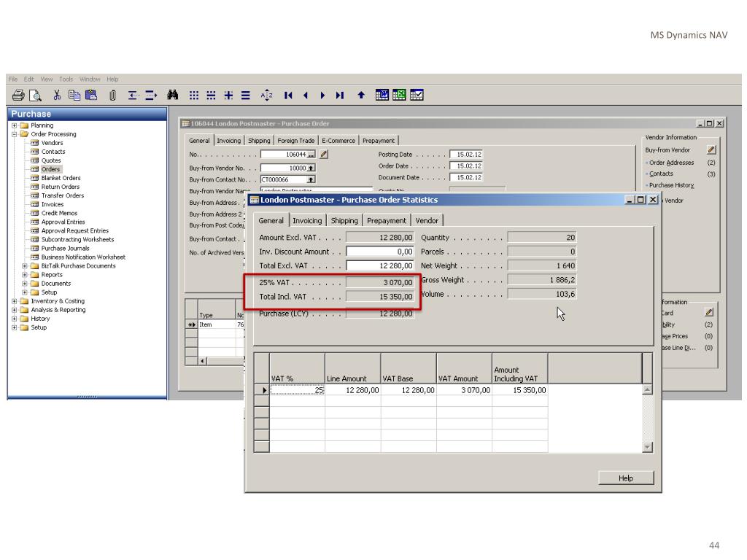Open E-Commerce tab in Purchase Order window
The height and width of the screenshot is (560, 747).
(x=338, y=141)
